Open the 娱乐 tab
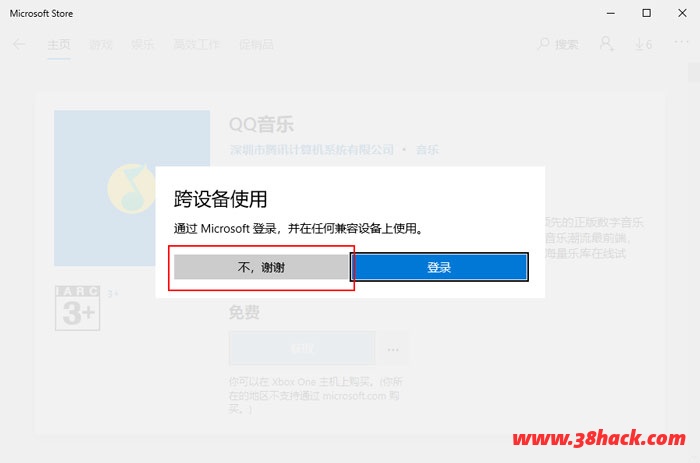This screenshot has width=700, height=463. [x=143, y=45]
